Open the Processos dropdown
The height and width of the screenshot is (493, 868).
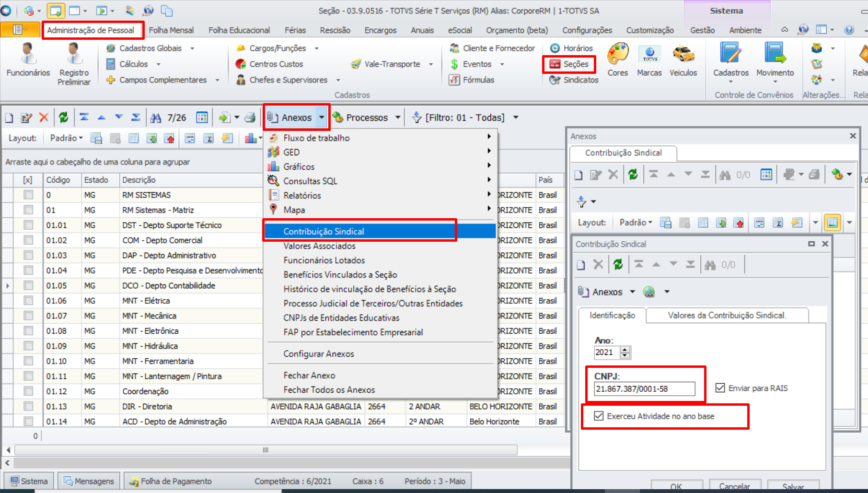398,117
